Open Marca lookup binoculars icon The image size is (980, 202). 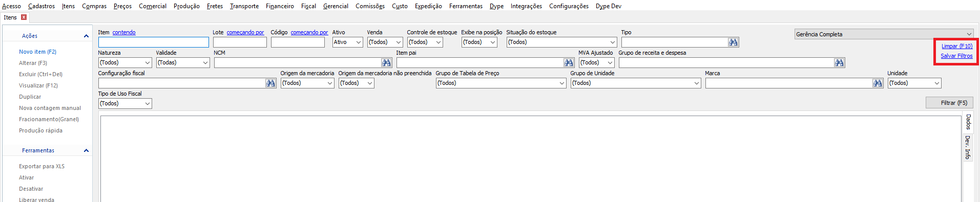click(878, 83)
